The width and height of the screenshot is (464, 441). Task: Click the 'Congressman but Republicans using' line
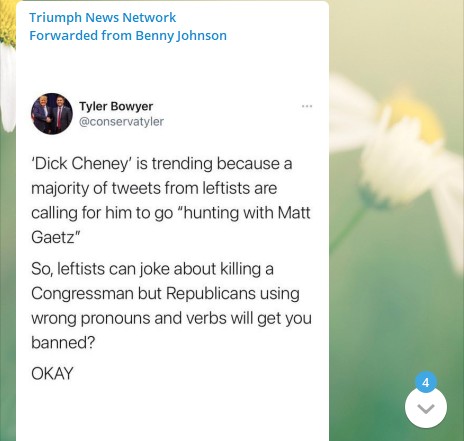[165, 294]
